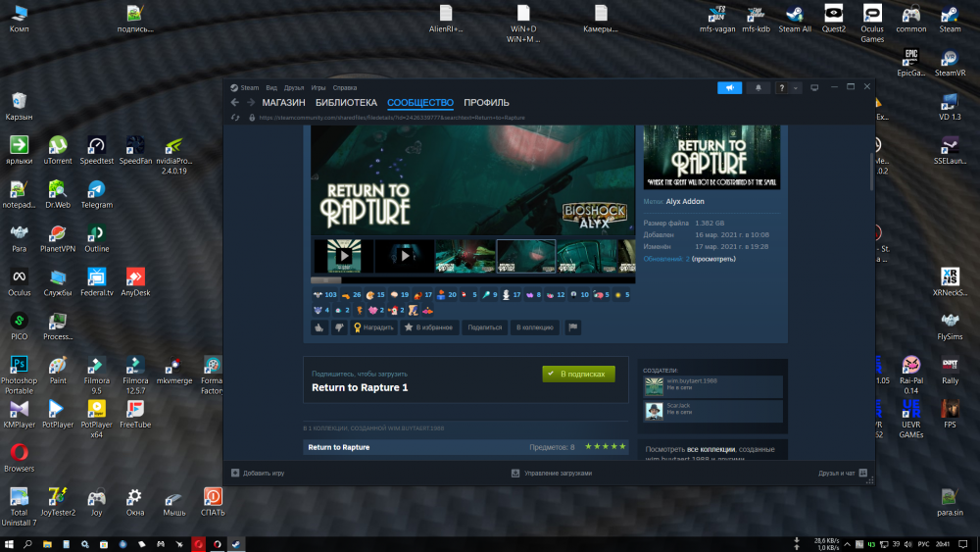The image size is (980, 552).
Task: Go forward with Steam forward arrow
Action: pos(251,103)
